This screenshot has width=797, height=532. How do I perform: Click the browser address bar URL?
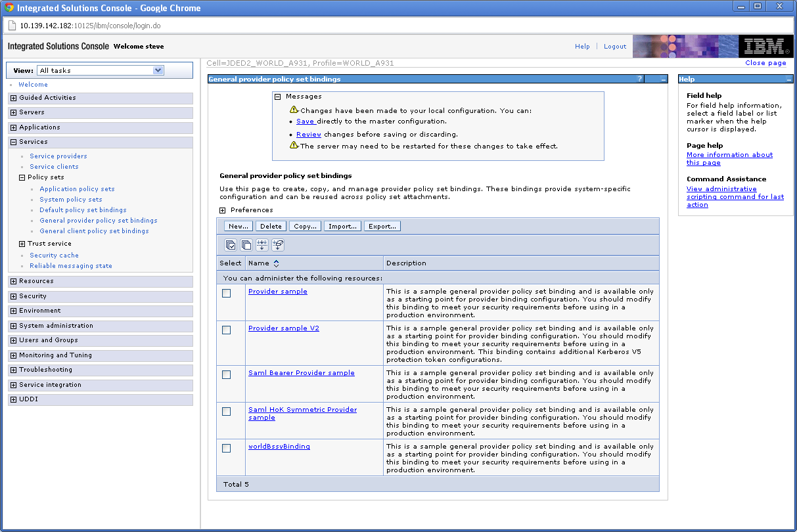click(x=90, y=26)
